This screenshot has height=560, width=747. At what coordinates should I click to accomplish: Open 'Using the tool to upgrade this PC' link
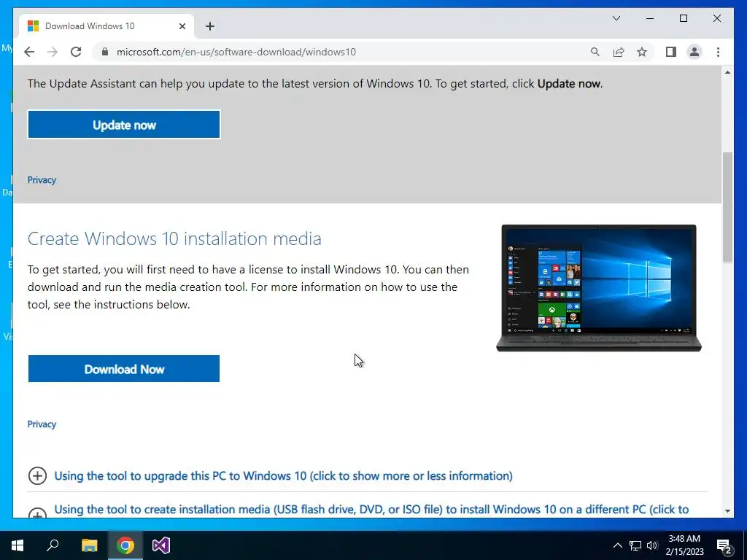pos(284,475)
